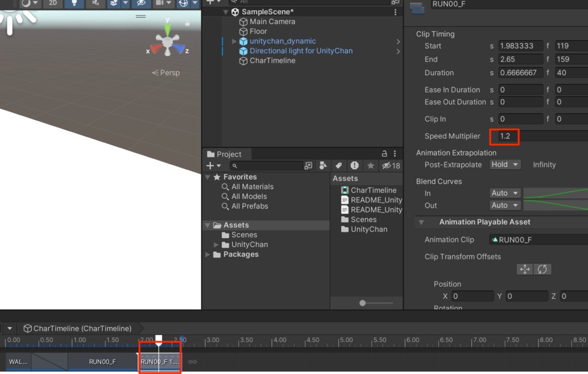Collapse the Favorites folder tree
The width and height of the screenshot is (588, 374).
tap(208, 177)
